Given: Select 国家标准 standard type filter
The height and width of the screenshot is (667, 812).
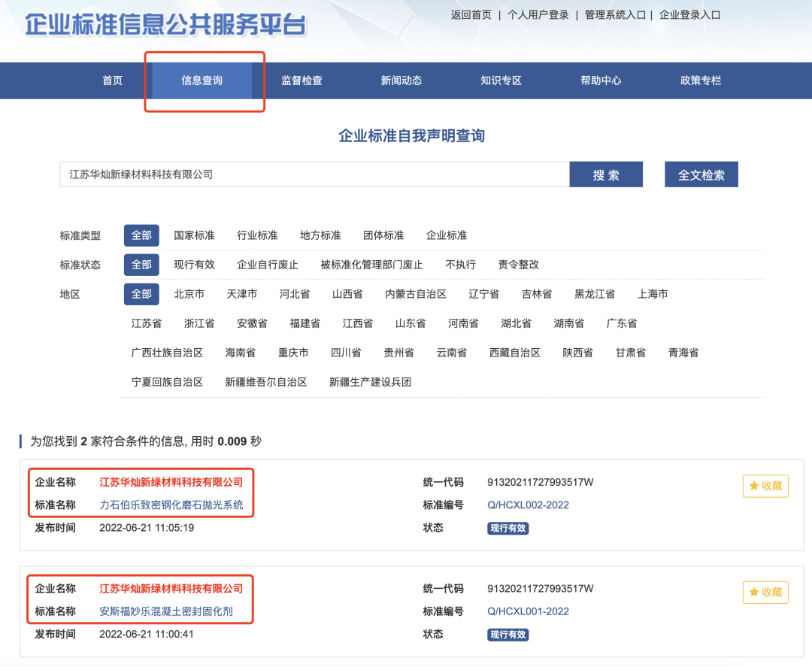Looking at the screenshot, I should tap(194, 235).
